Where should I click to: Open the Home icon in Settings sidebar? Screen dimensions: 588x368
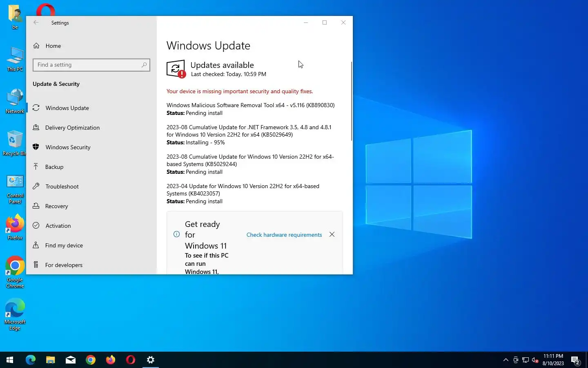click(36, 46)
